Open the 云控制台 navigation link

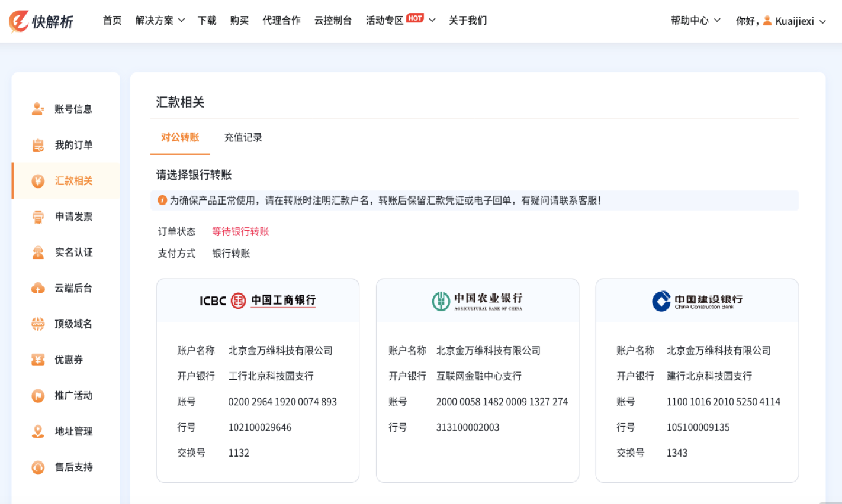(x=333, y=21)
